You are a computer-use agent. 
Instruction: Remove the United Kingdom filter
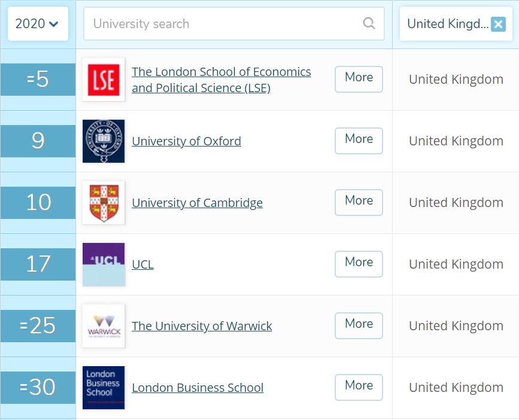[x=498, y=24]
